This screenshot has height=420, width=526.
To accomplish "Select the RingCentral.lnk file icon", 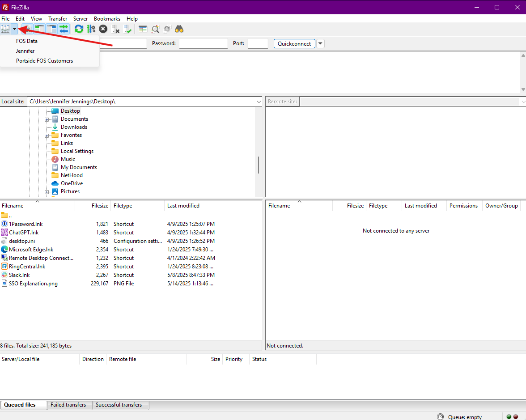I will click(4, 267).
